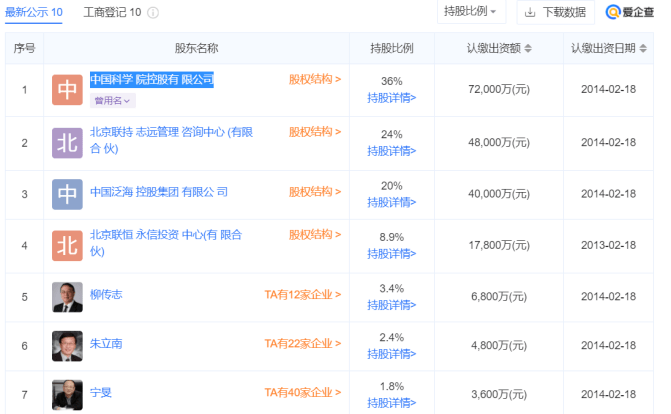Open 持股详情 under 3.4% share
The width and height of the screenshot is (671, 414).
[392, 305]
